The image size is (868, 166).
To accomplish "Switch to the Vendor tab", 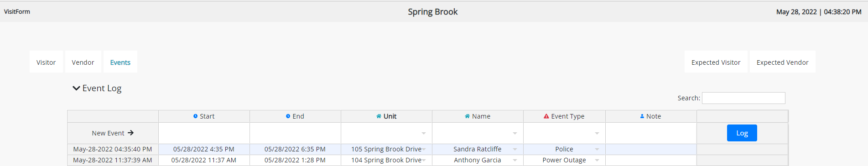I will click(x=83, y=62).
